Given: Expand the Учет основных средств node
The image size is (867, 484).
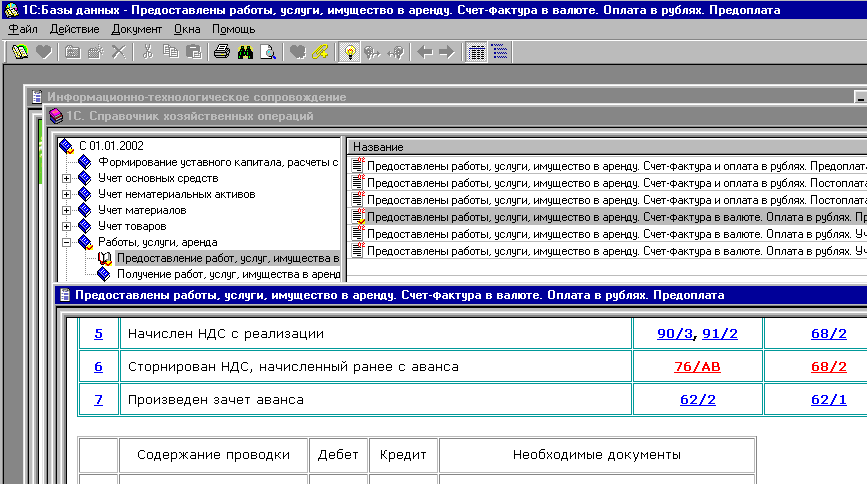Looking at the screenshot, I should coord(66,178).
